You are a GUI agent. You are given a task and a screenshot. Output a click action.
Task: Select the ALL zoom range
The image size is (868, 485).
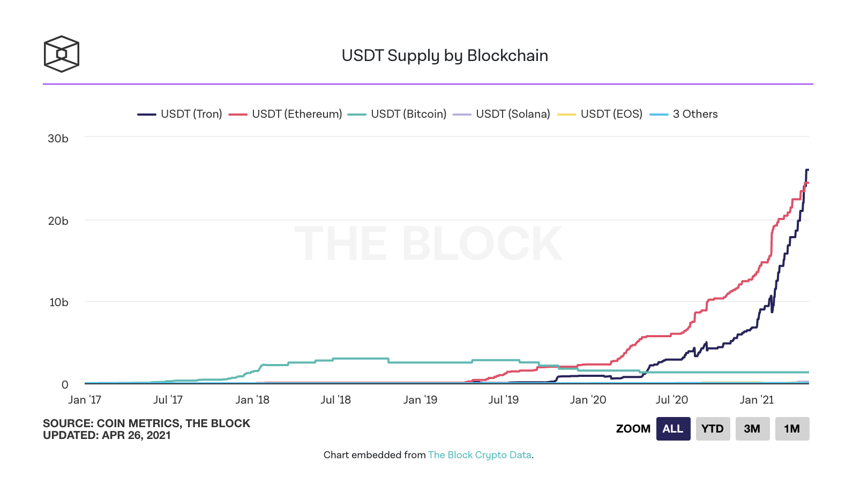(673, 429)
